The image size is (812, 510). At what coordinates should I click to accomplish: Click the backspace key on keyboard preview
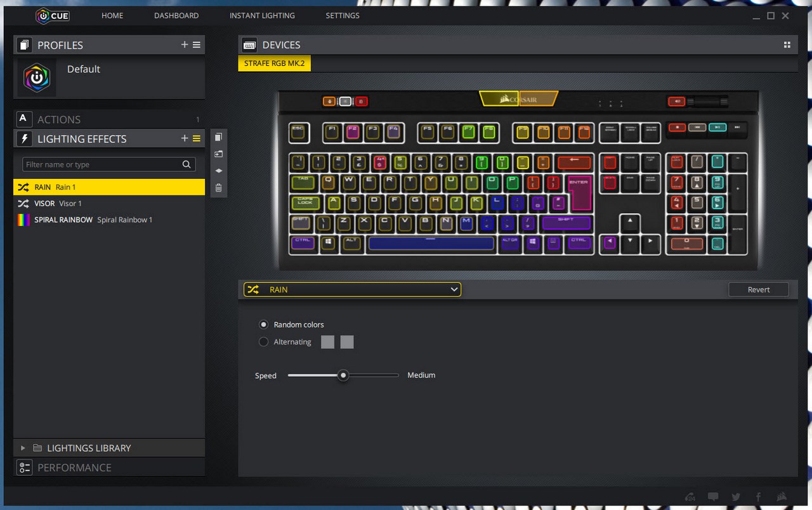[x=574, y=162]
